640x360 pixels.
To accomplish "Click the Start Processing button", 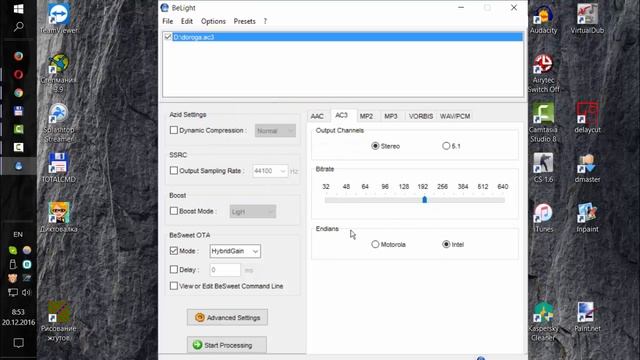I will [x=227, y=345].
